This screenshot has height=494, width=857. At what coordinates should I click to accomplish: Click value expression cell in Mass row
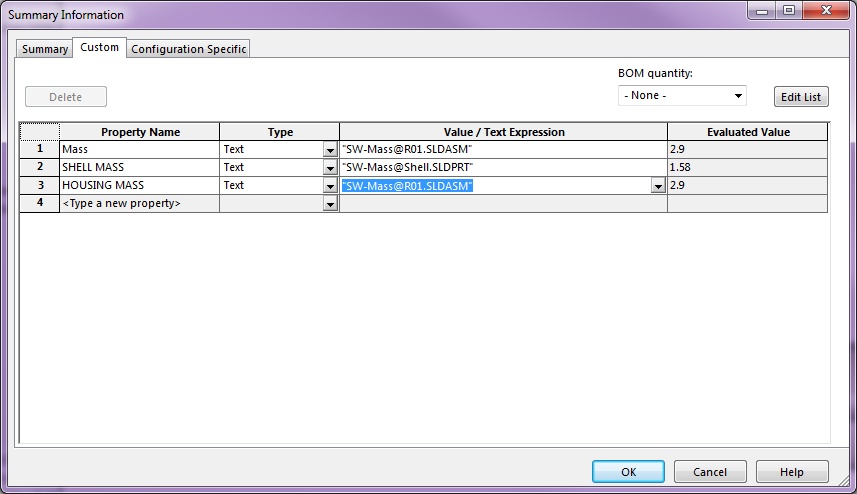503,149
